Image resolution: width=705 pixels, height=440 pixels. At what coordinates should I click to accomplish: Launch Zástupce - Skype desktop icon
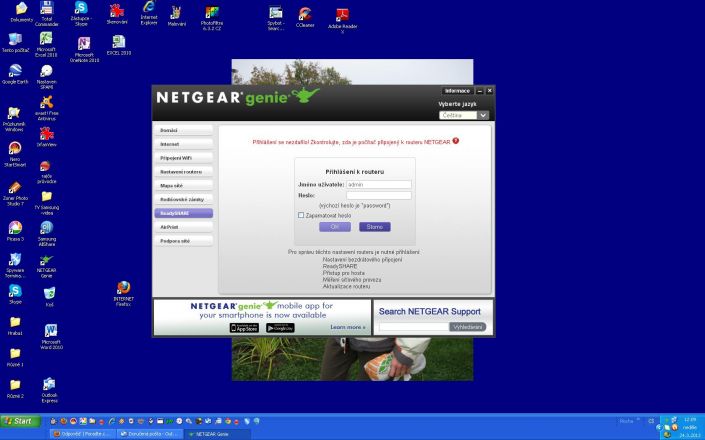tap(81, 13)
